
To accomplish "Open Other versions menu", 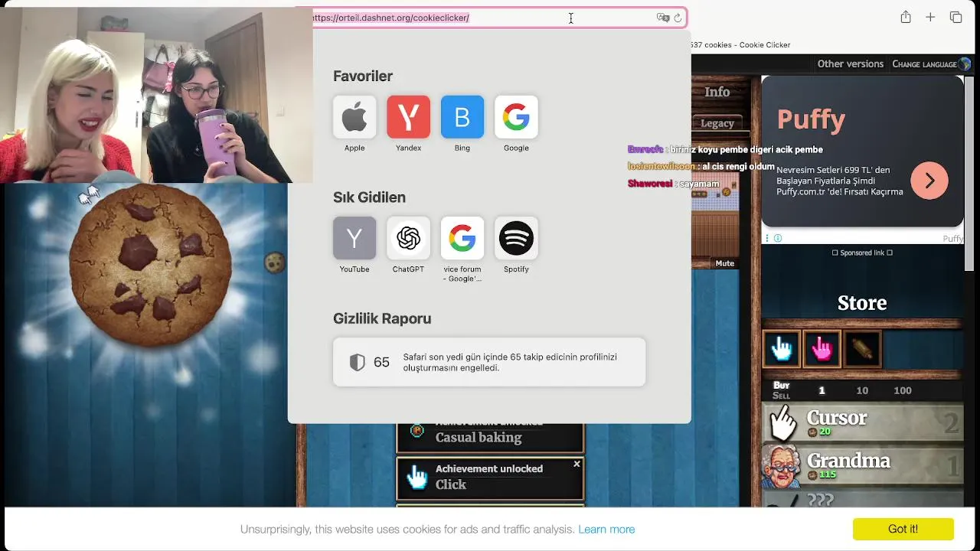I will pyautogui.click(x=850, y=64).
